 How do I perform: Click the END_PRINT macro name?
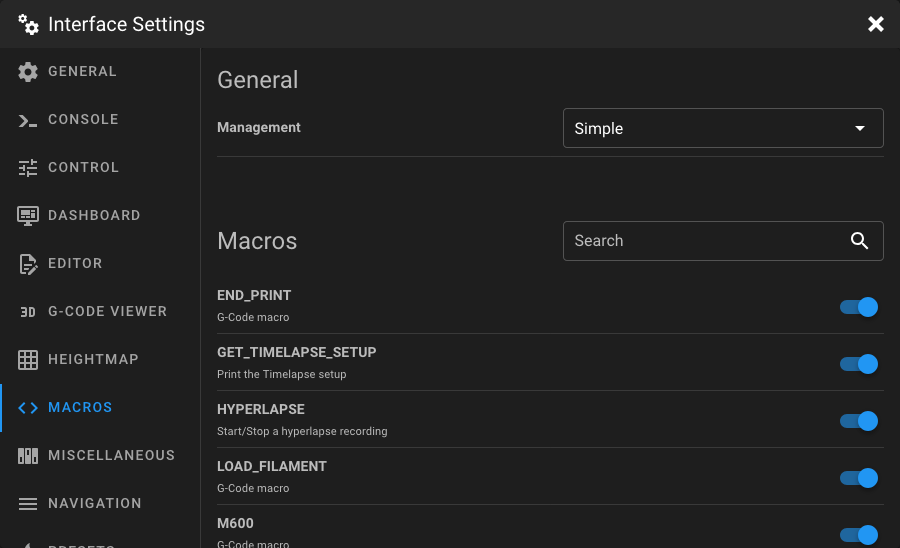(254, 296)
